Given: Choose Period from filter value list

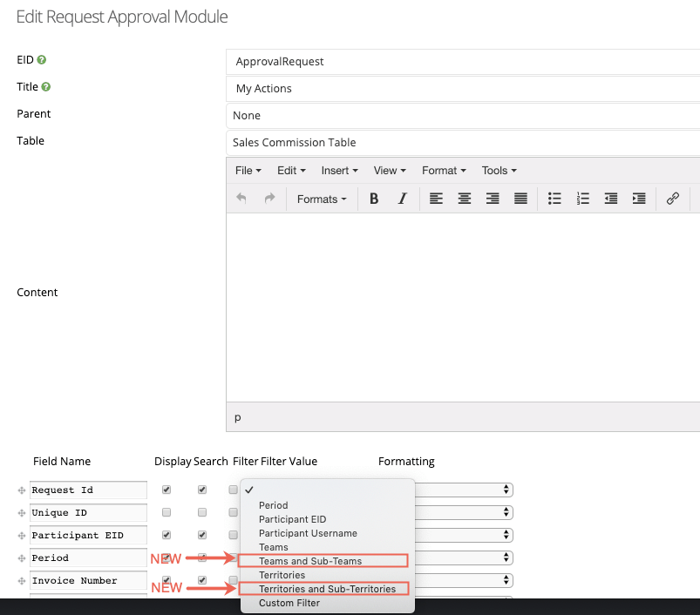Looking at the screenshot, I should 328,505.
